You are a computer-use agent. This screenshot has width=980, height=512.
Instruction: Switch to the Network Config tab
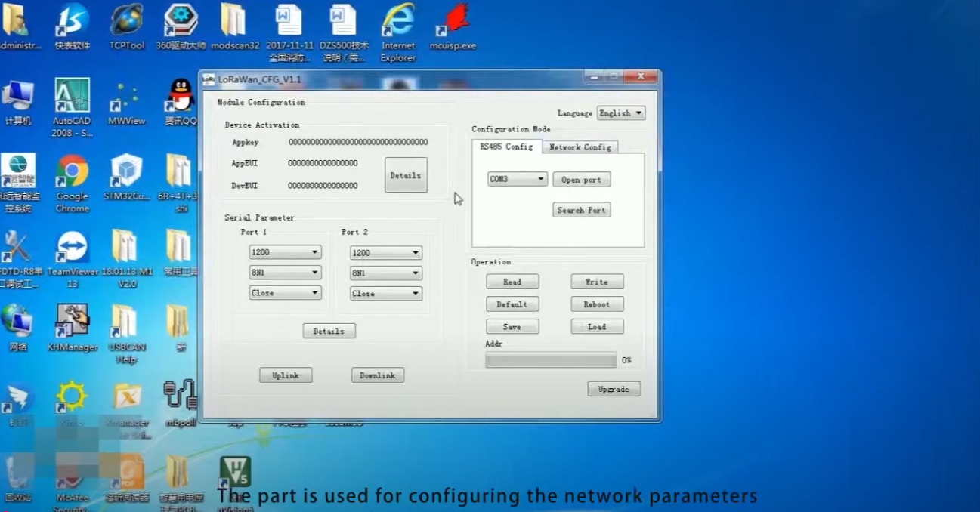pyautogui.click(x=580, y=147)
